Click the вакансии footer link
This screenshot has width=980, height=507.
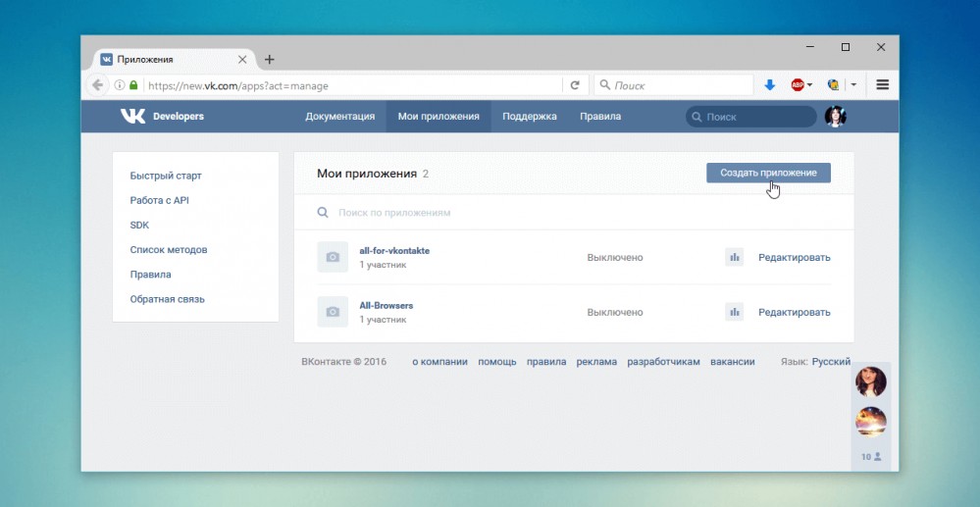tap(733, 361)
